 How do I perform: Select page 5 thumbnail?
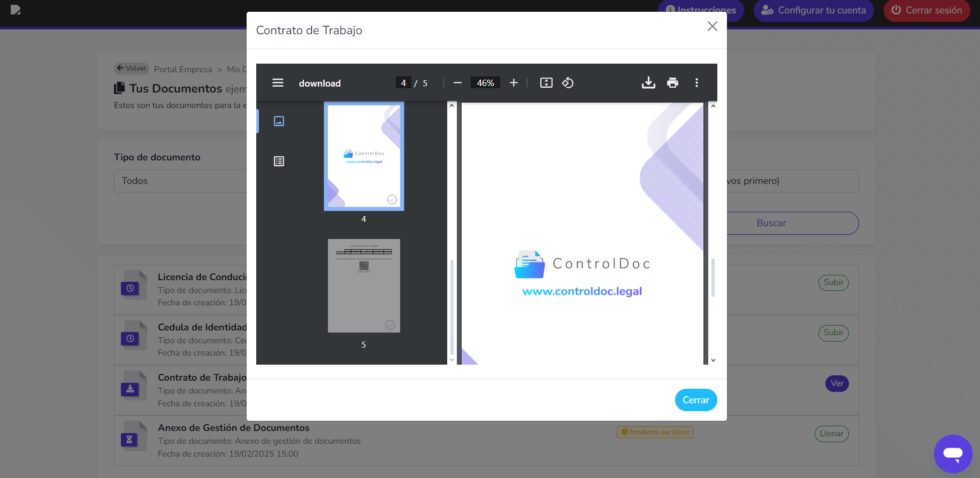pos(364,286)
